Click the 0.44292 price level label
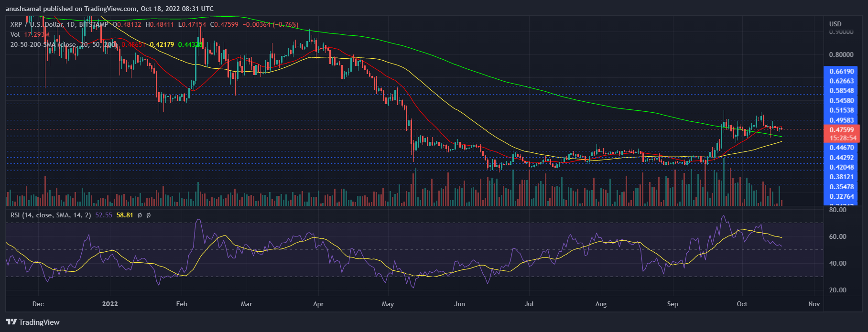 (841, 158)
